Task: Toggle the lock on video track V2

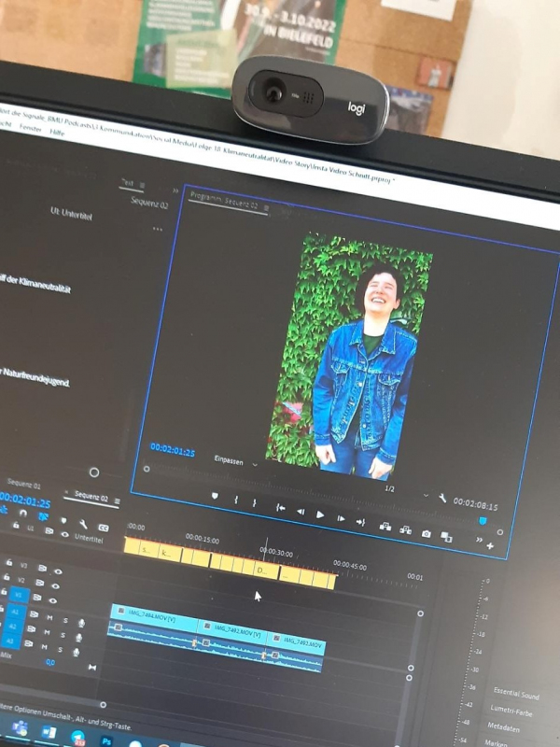Action: pos(7,577)
